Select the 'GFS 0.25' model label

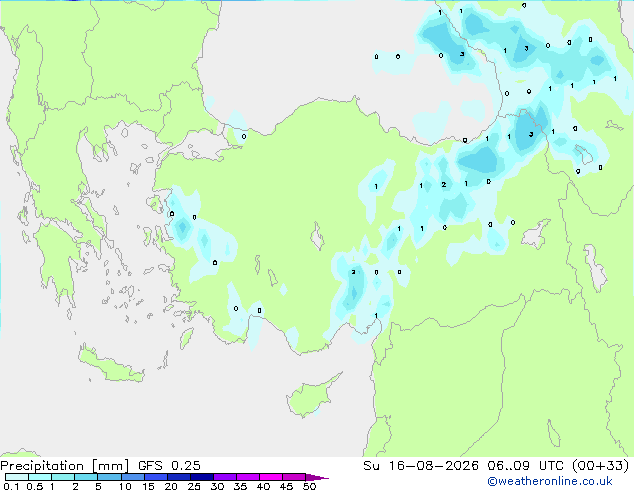click(x=169, y=466)
